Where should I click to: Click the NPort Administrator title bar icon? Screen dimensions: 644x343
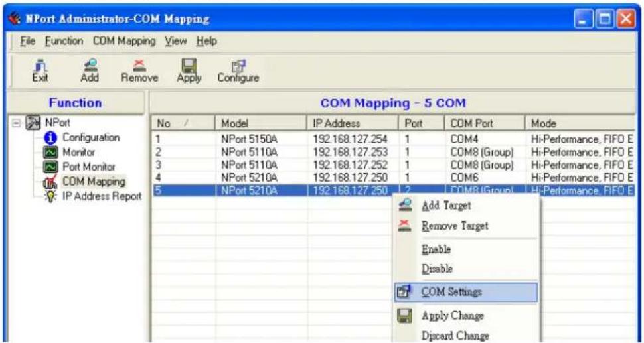pos(15,19)
